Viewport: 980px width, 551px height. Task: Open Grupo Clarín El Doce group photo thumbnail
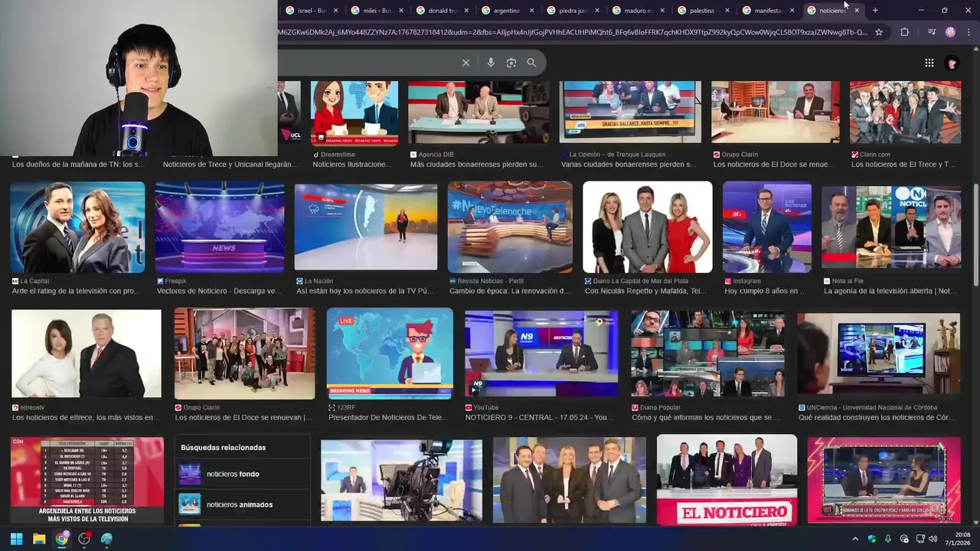point(244,354)
